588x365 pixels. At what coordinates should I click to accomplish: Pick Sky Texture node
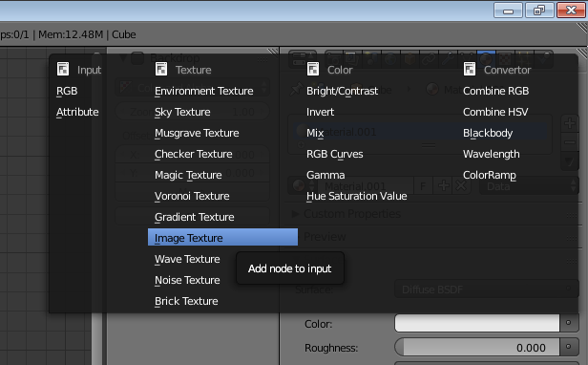[182, 112]
